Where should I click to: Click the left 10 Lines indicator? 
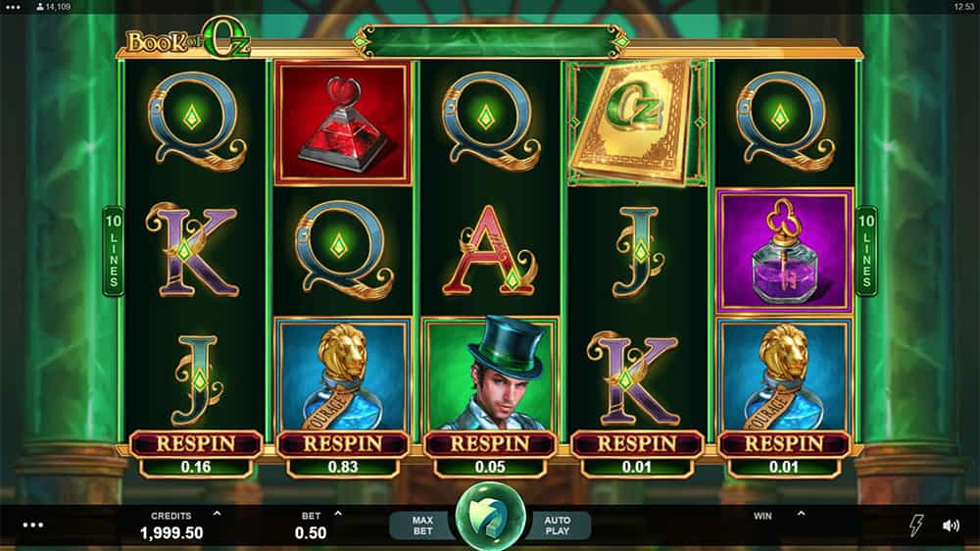coord(113,251)
